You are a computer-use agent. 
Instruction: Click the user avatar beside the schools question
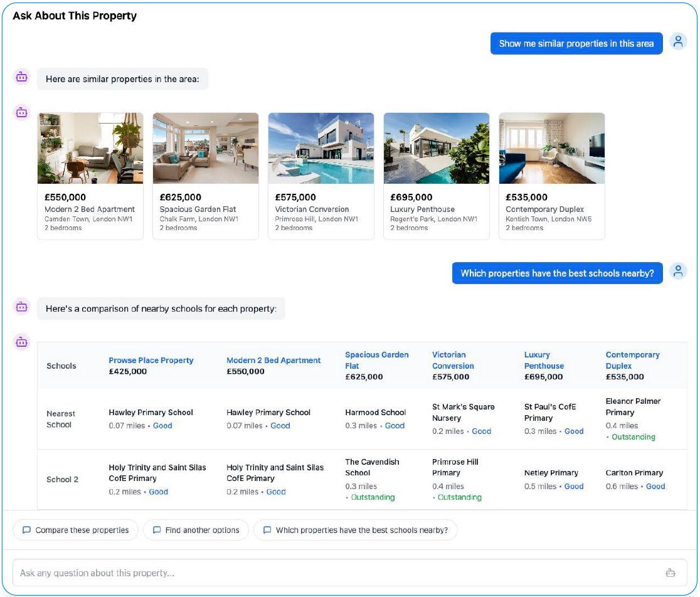[x=678, y=272]
